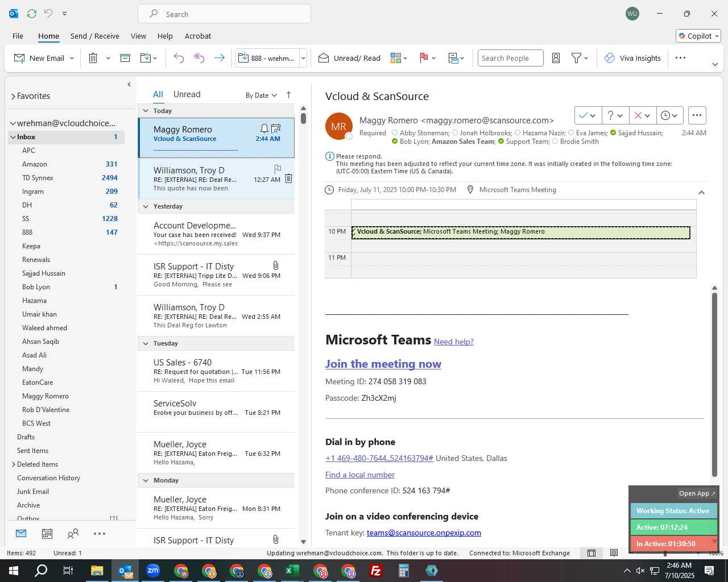Open the Acrobat tab

(x=198, y=36)
